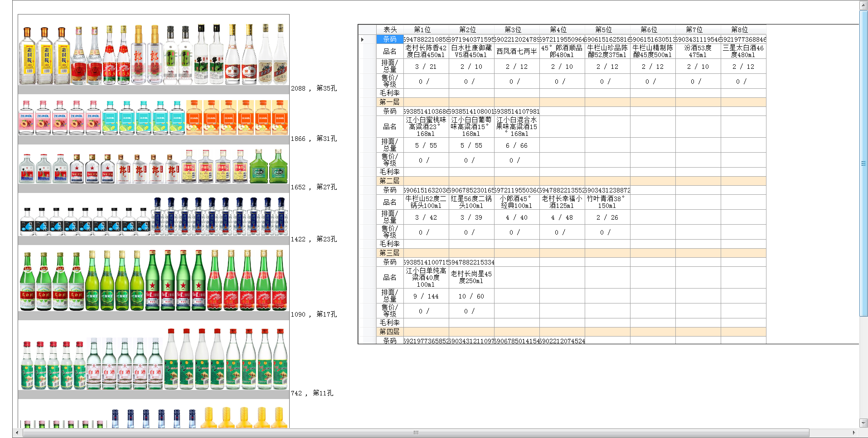This screenshot has width=868, height=438.
Task: Click the first orange 江小白 bottle on second shelf
Action: 194,118
